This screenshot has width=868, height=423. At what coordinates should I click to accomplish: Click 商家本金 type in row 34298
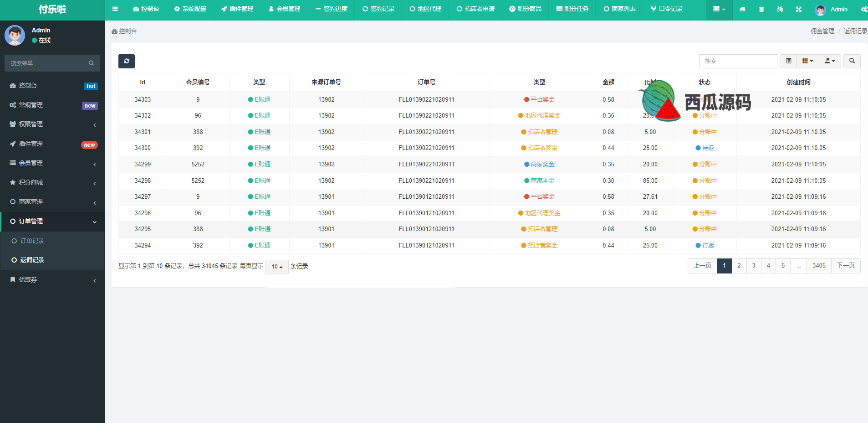click(x=539, y=181)
